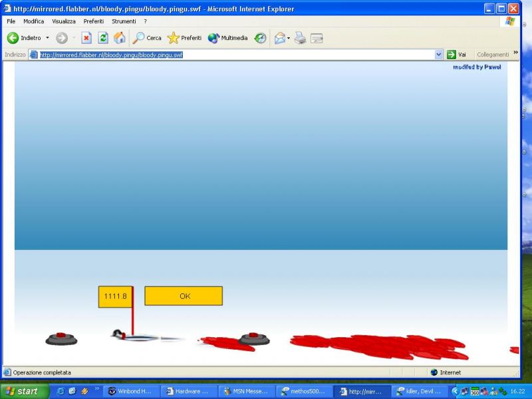Image resolution: width=532 pixels, height=399 pixels.
Task: Click the orange lightning quick launch icon
Action: click(84, 391)
